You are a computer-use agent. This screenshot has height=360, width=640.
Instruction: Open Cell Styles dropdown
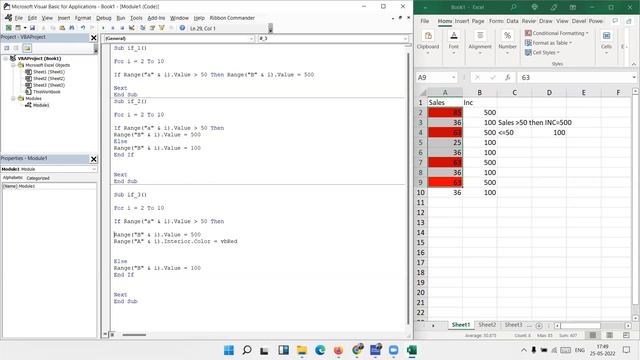click(542, 52)
